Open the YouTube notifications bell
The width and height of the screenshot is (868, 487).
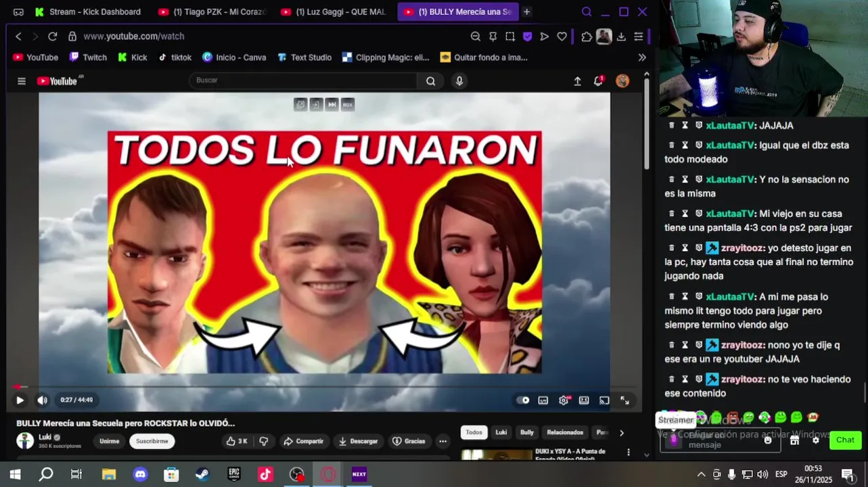point(598,81)
